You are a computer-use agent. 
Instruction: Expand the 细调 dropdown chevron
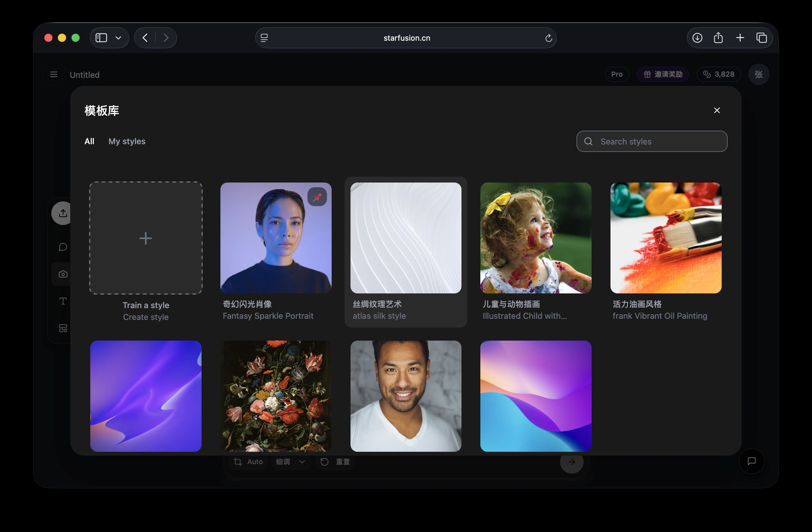(302, 462)
